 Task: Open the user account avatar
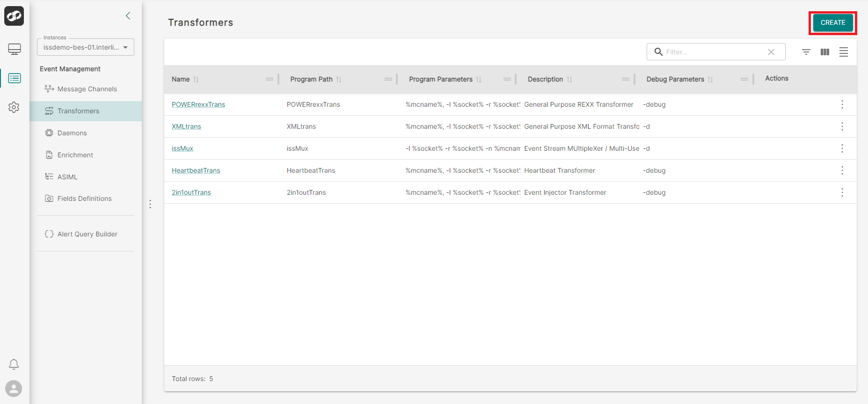pyautogui.click(x=14, y=389)
